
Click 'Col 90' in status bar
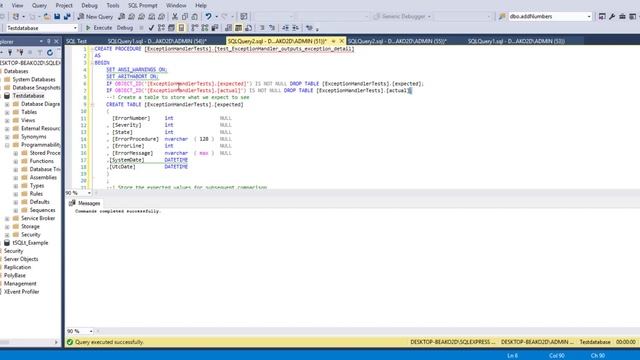(x=556, y=356)
